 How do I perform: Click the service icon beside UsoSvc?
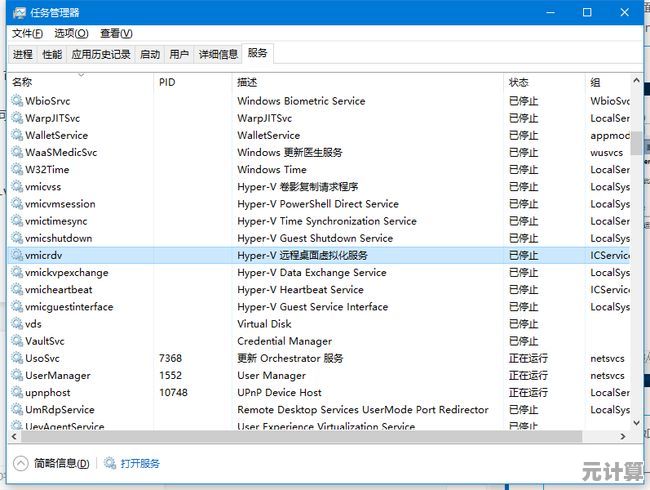click(x=16, y=358)
